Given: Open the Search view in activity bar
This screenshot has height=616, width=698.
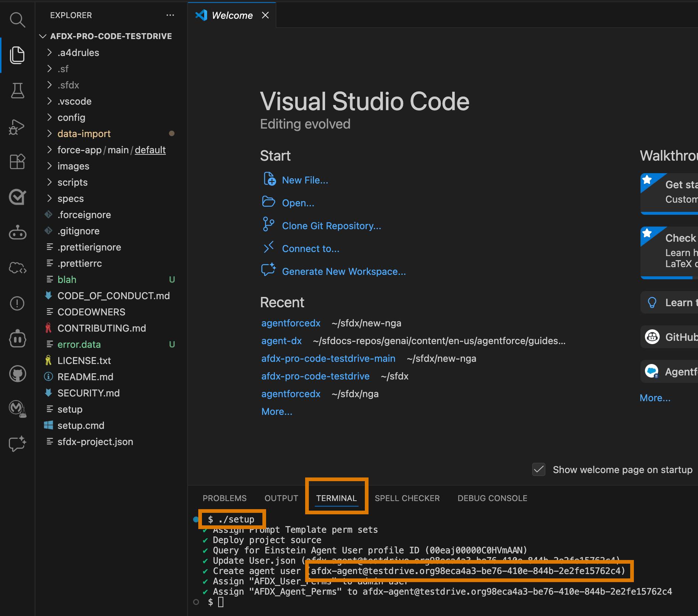Looking at the screenshot, I should tap(17, 20).
